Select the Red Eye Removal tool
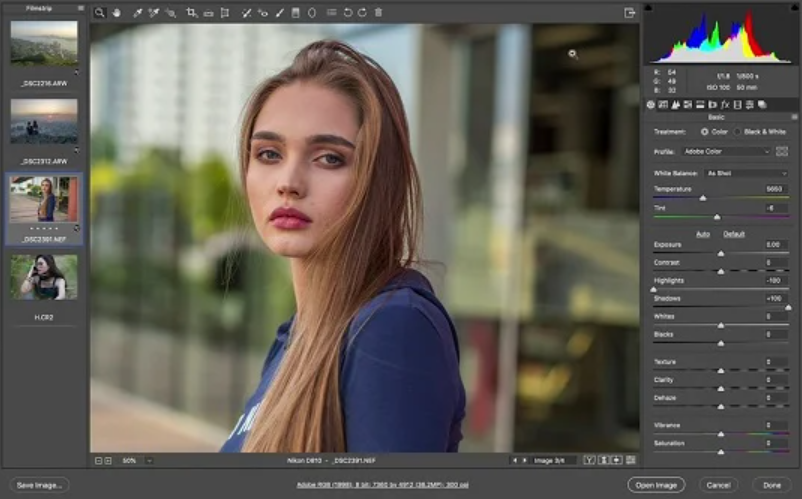Image resolution: width=802 pixels, height=499 pixels. point(263,13)
